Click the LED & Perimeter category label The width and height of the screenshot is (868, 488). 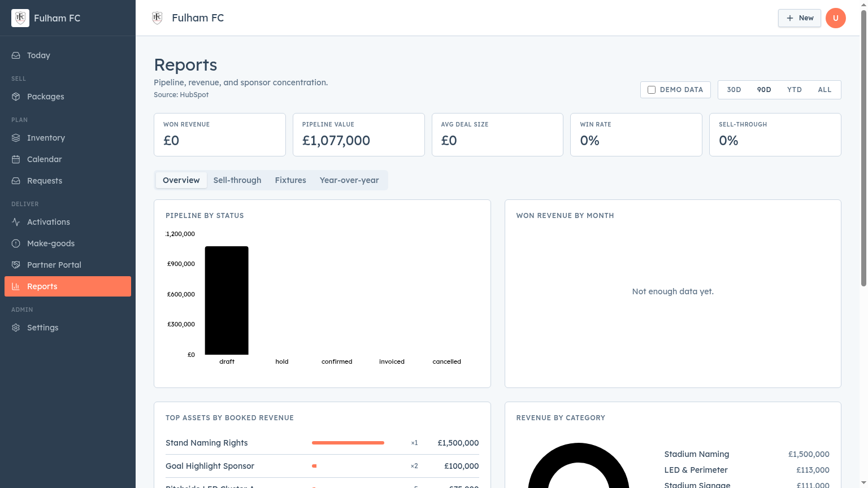696,470
